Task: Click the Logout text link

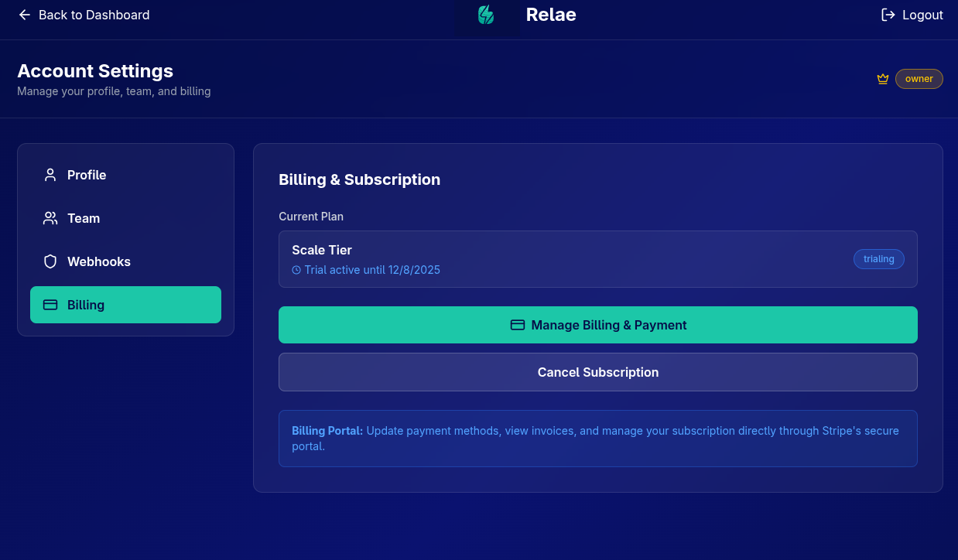Action: click(922, 15)
